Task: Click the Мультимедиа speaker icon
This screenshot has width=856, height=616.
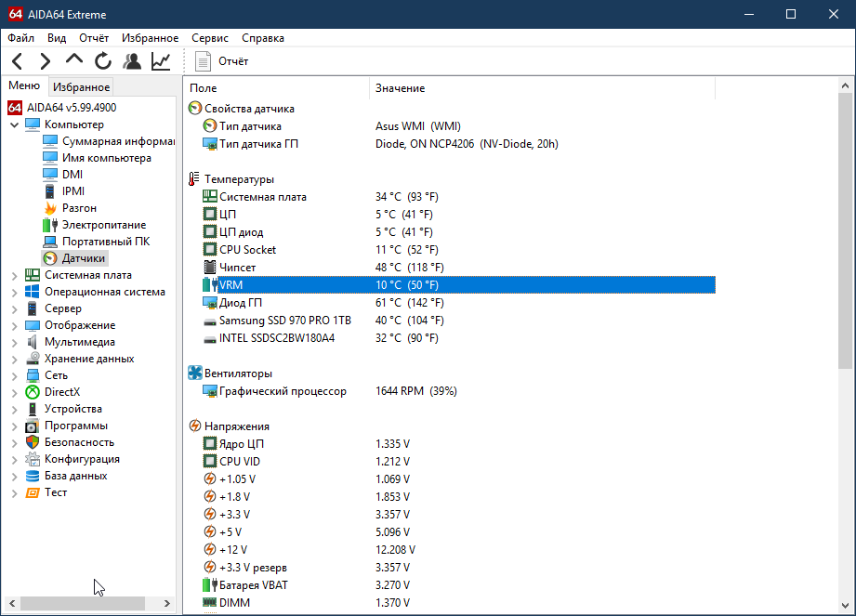Action: 33,342
